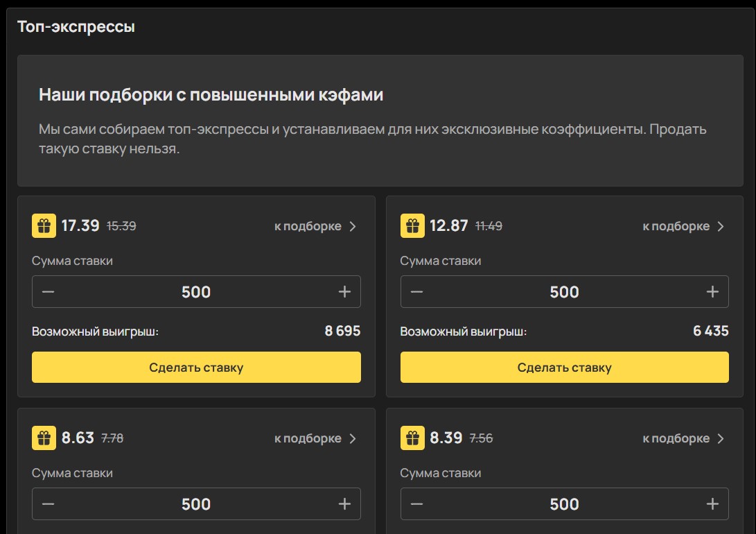Click the gift icon beside 8.39 odds

(x=412, y=438)
